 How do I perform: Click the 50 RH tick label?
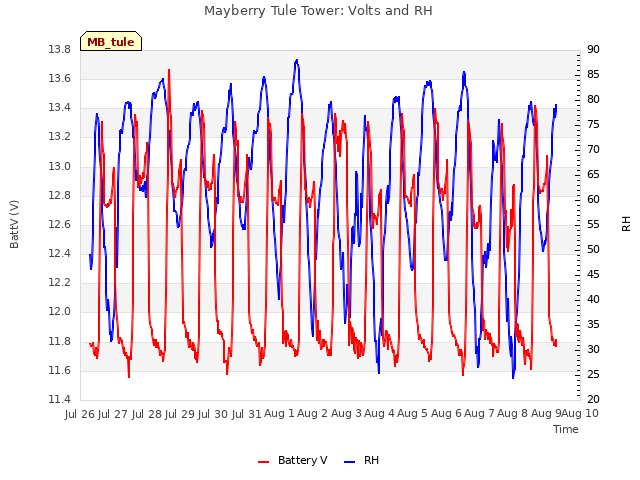pos(593,249)
